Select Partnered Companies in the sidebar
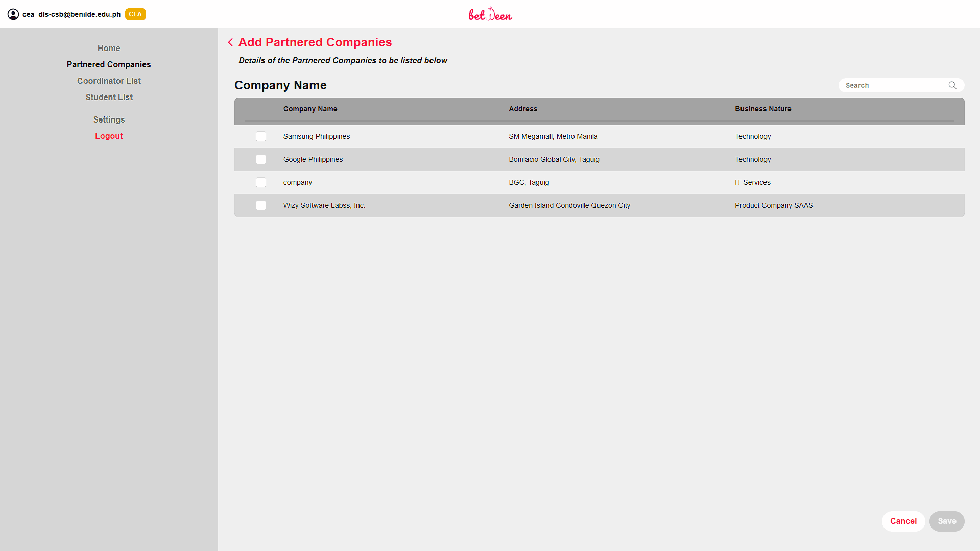980x551 pixels. 109,64
